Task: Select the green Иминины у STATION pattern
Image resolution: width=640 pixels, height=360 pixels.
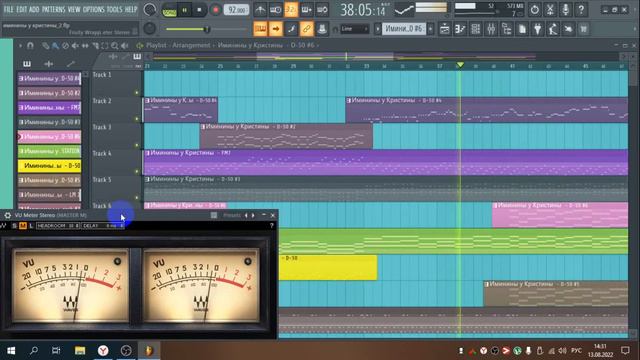Action: [x=49, y=151]
